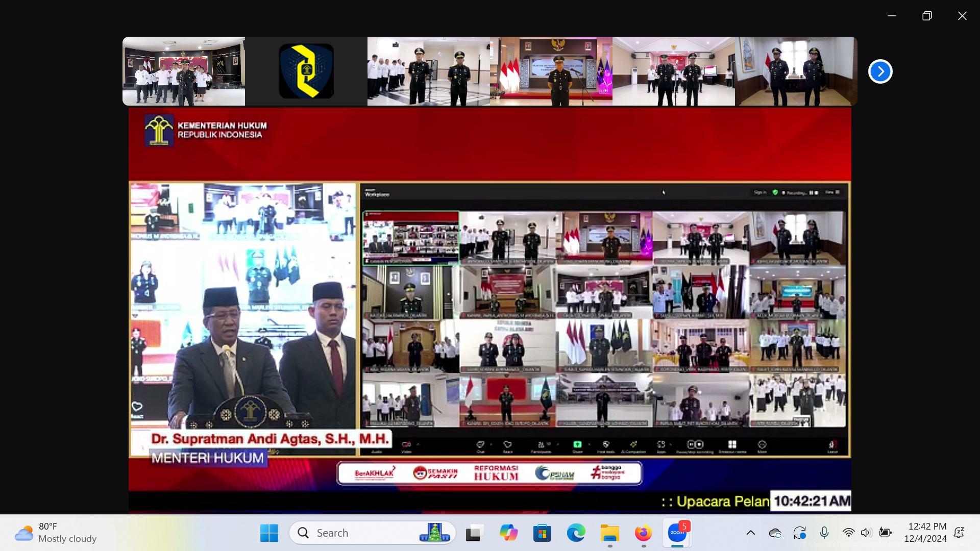Open the Windows Start menu
Viewport: 980px width, 551px height.
point(269,533)
